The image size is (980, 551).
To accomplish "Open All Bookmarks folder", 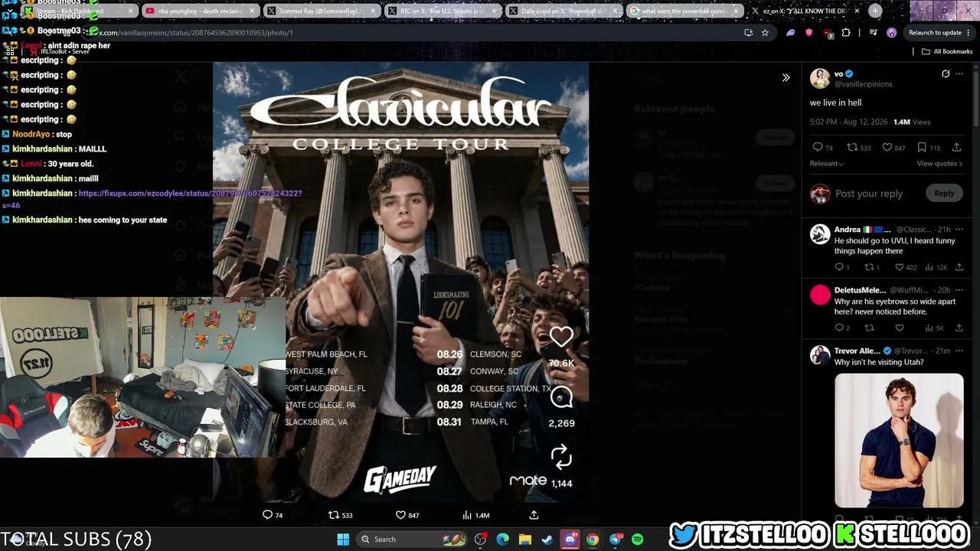I will (947, 51).
